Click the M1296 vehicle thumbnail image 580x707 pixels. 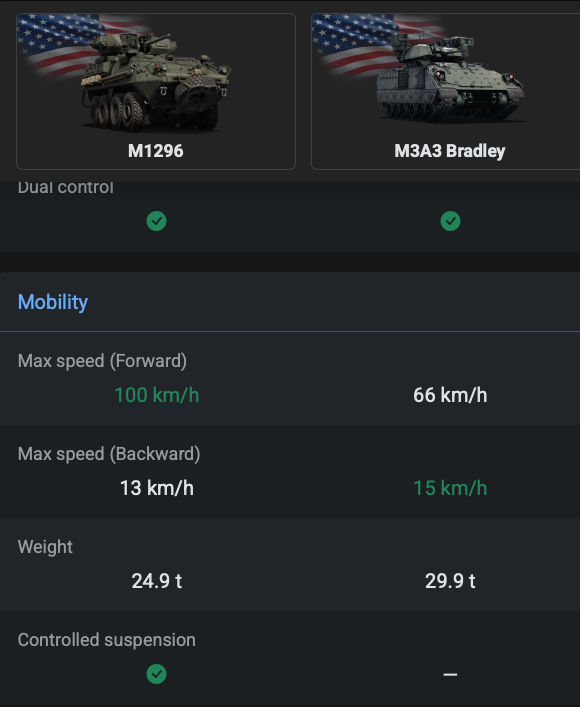click(x=156, y=75)
